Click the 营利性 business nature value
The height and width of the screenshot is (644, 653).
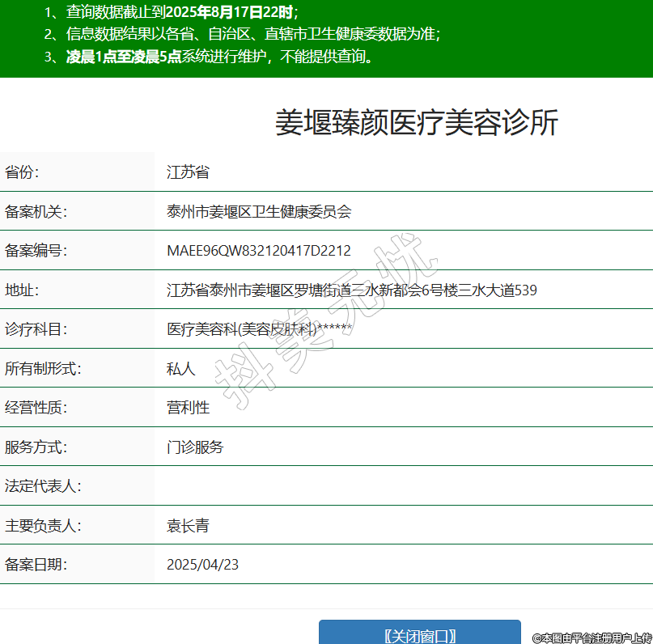188,408
